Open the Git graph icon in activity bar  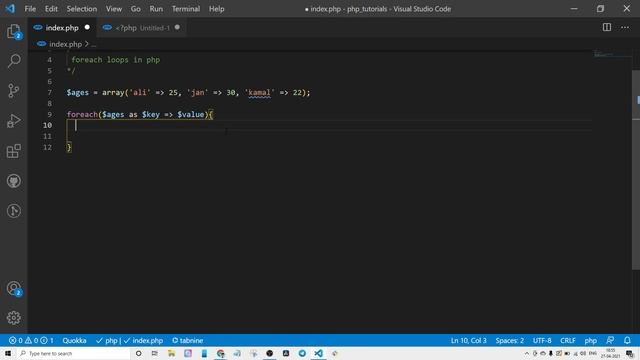(x=14, y=211)
